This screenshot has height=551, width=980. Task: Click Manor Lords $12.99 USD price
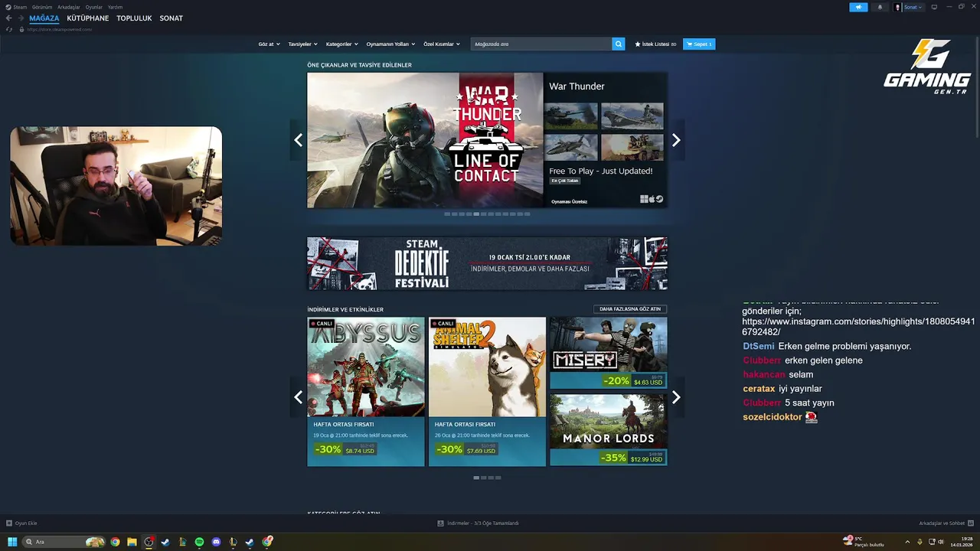tap(646, 459)
